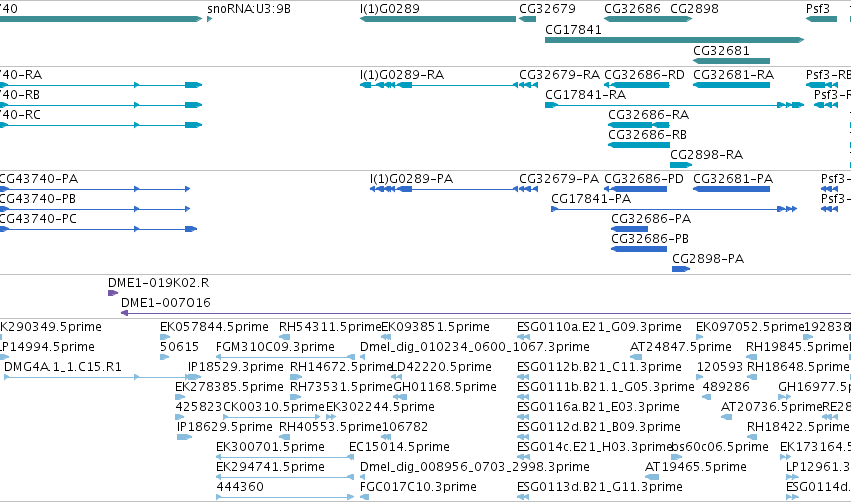The height and width of the screenshot is (502, 851).
Task: Select the RH18422.5prime EST label
Action: (798, 427)
